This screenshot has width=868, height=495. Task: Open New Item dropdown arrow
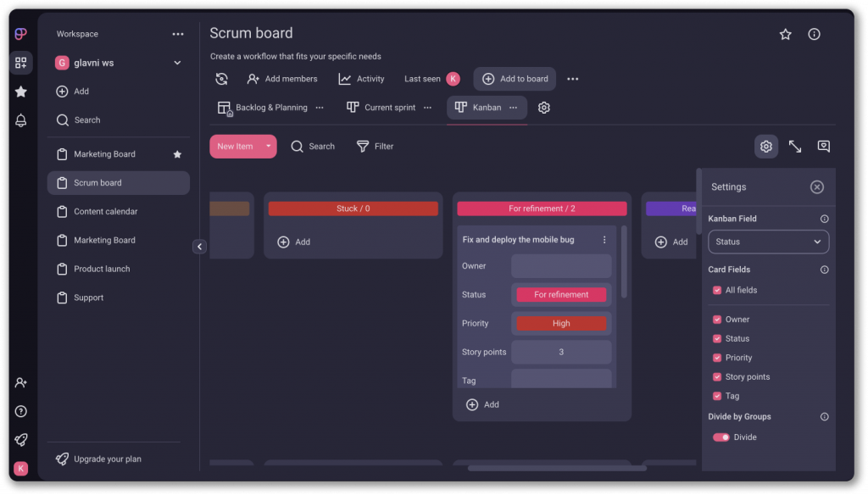269,146
